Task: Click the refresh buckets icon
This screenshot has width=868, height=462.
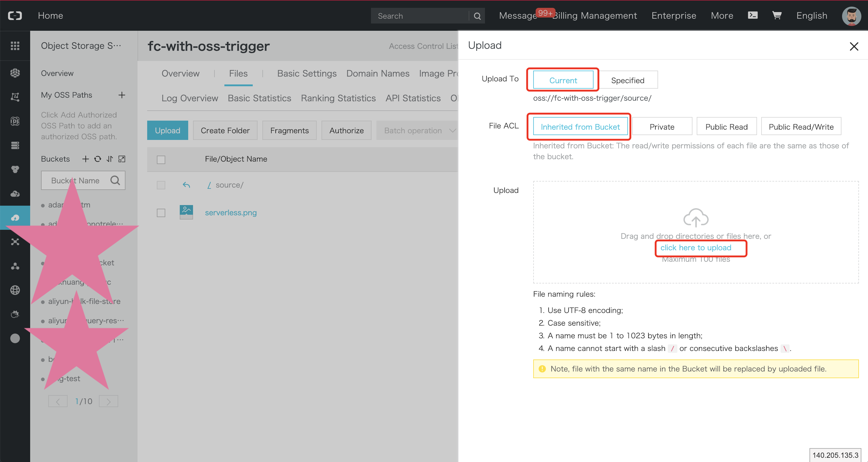Action: (98, 159)
